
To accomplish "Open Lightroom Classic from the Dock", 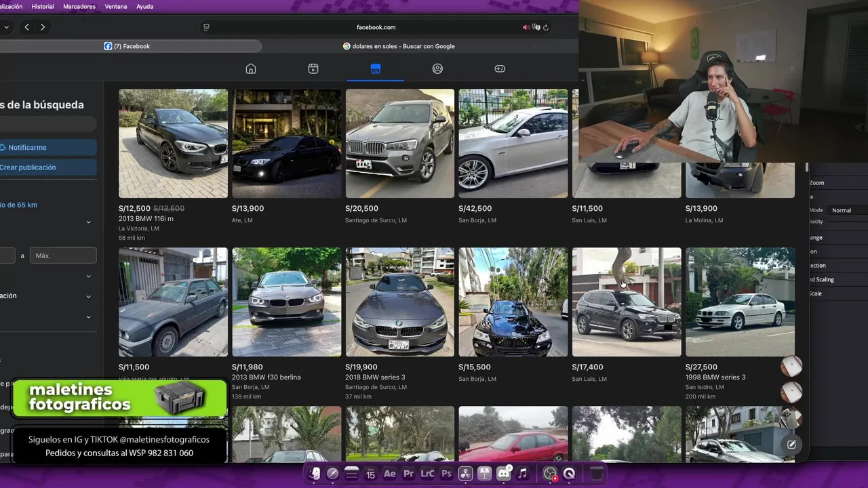I will pos(427,474).
